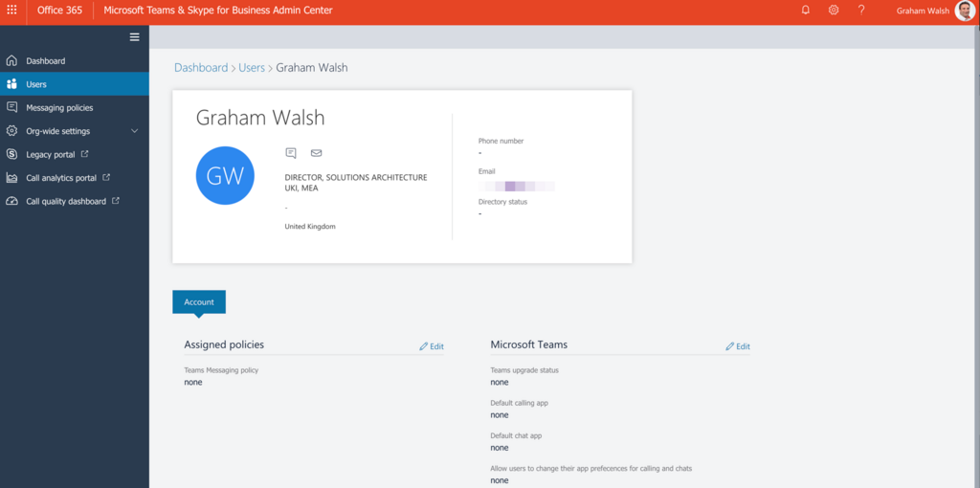Click the Phone number label

tap(501, 142)
